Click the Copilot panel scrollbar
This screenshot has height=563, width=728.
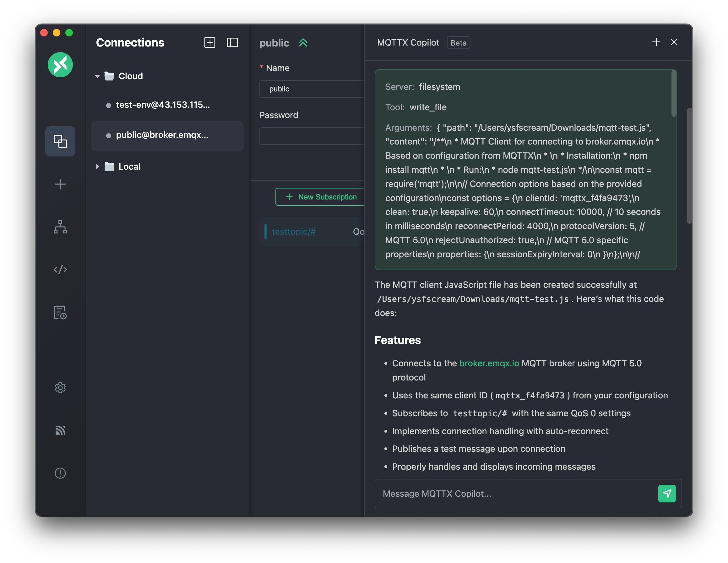tap(689, 166)
